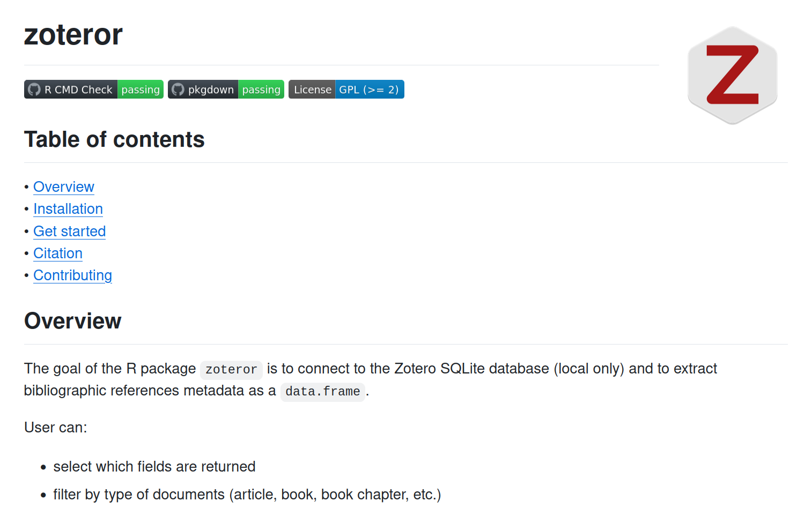Click the large Overview section heading
The width and height of the screenshot is (812, 516).
click(73, 321)
